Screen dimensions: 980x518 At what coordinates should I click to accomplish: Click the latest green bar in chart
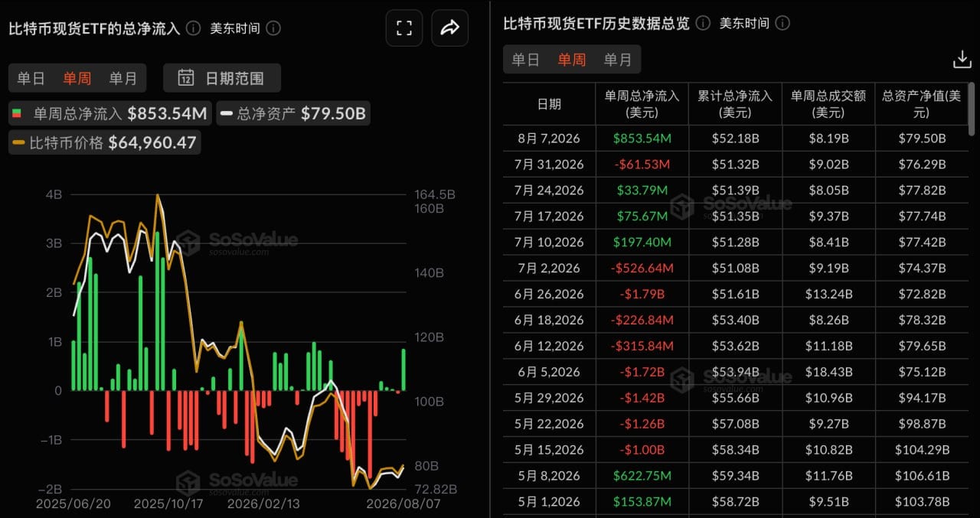pyautogui.click(x=403, y=370)
